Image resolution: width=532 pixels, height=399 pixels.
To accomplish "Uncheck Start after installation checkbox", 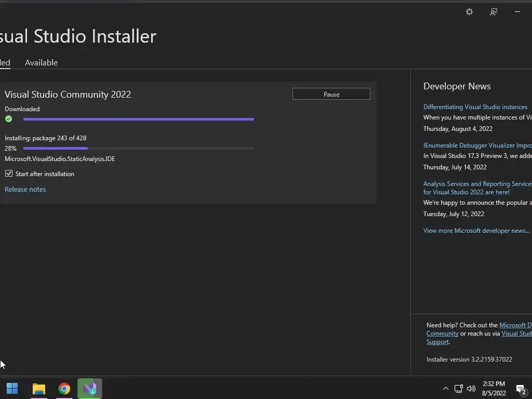I will tap(9, 174).
